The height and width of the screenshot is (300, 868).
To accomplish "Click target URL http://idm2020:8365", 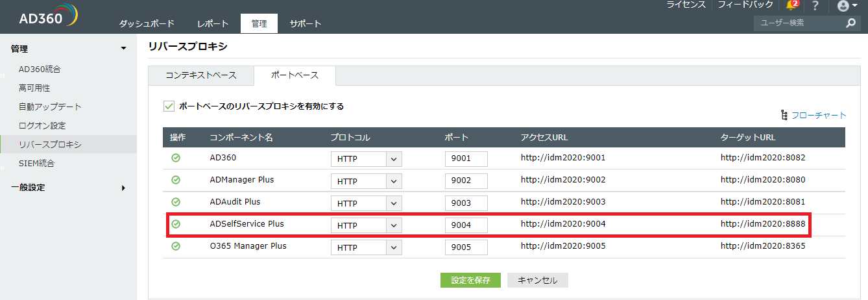I will 763,246.
